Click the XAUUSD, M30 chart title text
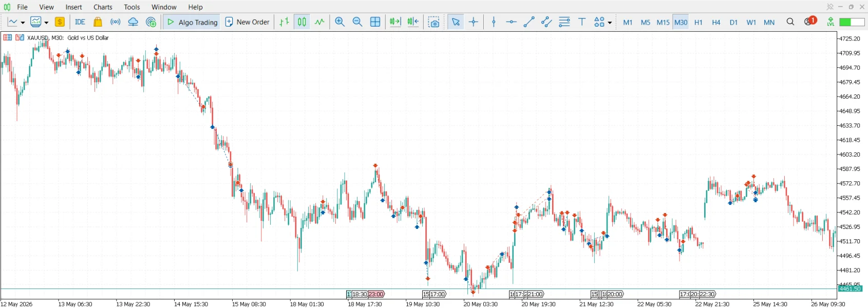The height and width of the screenshot is (308, 868). point(46,37)
